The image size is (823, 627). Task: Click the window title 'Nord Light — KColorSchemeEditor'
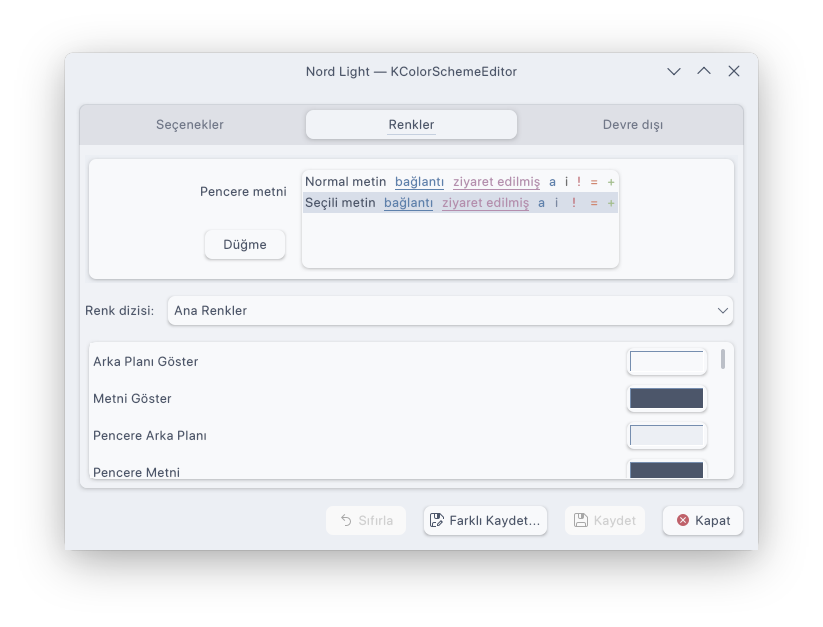(412, 71)
